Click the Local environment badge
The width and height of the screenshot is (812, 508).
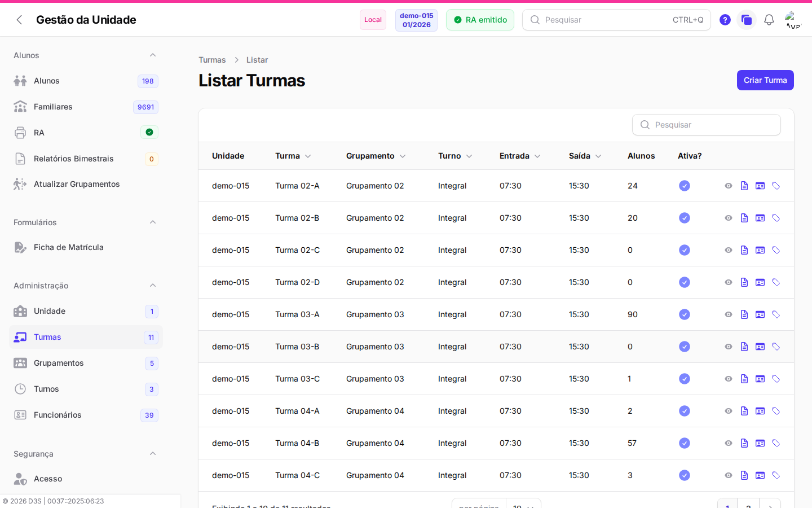point(373,20)
